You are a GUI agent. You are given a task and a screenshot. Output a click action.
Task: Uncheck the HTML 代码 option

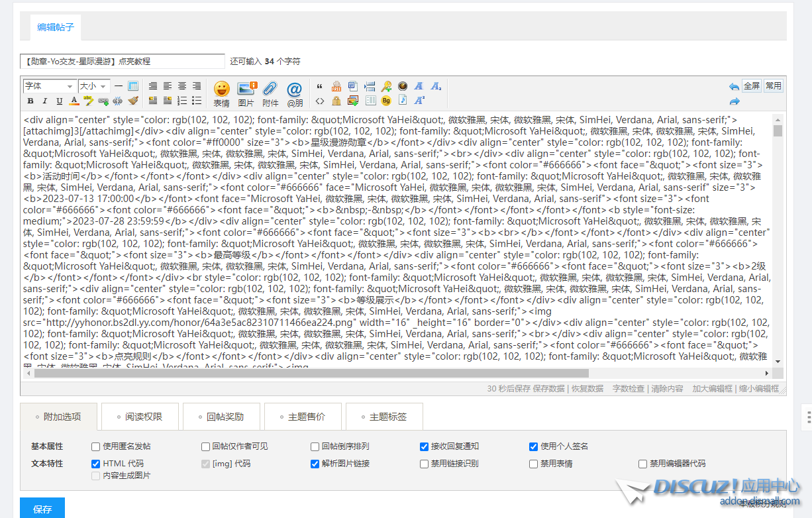coord(96,464)
